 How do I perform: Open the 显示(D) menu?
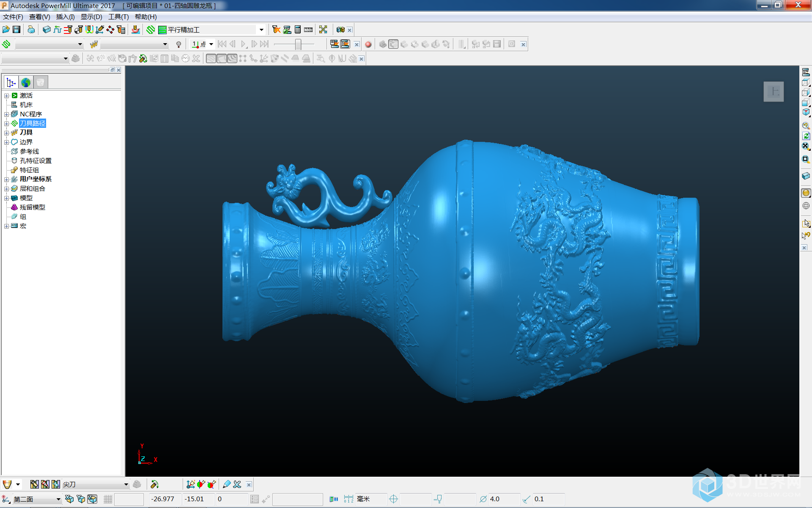(x=92, y=17)
